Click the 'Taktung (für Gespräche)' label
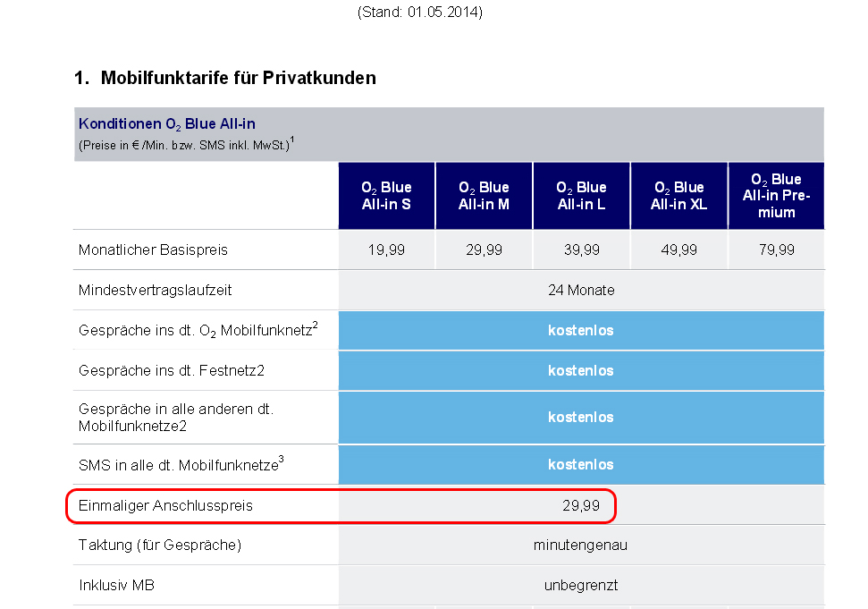The height and width of the screenshot is (609, 868). click(160, 546)
